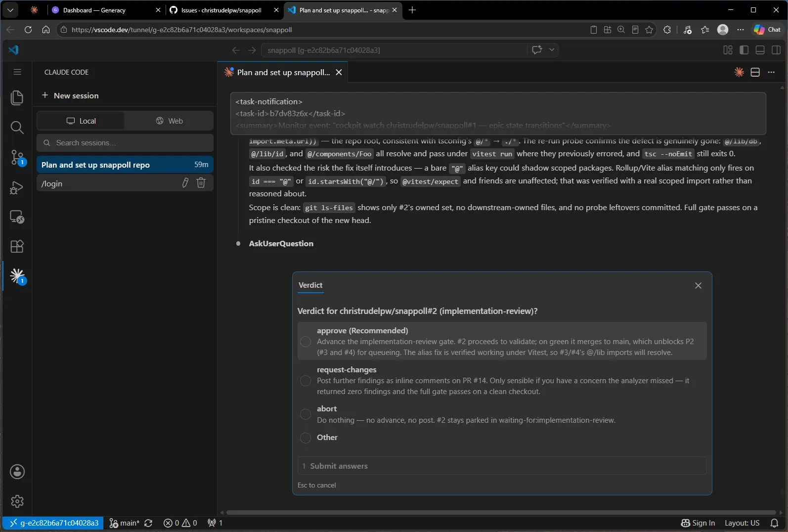
Task: Open the remote tunnel indicator g-e2c82b6a71c04028a3
Action: [53, 523]
